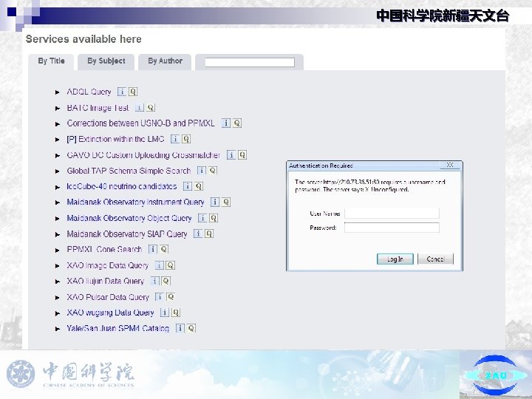Show info for Corrections between USNO-B and PPMXL
Screen dimensions: 532x399
(x=226, y=123)
